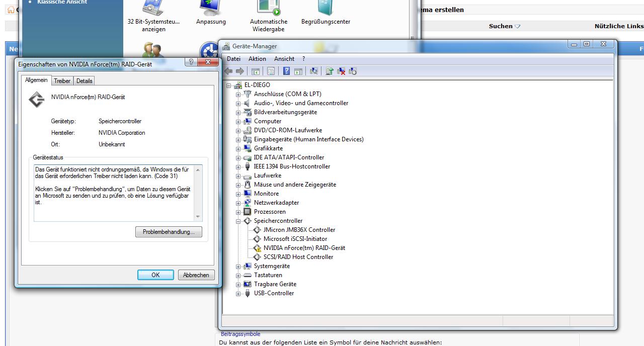The height and width of the screenshot is (346, 644).
Task: Expand Anschlüsse (COM & LPT) node
Action: click(x=238, y=95)
